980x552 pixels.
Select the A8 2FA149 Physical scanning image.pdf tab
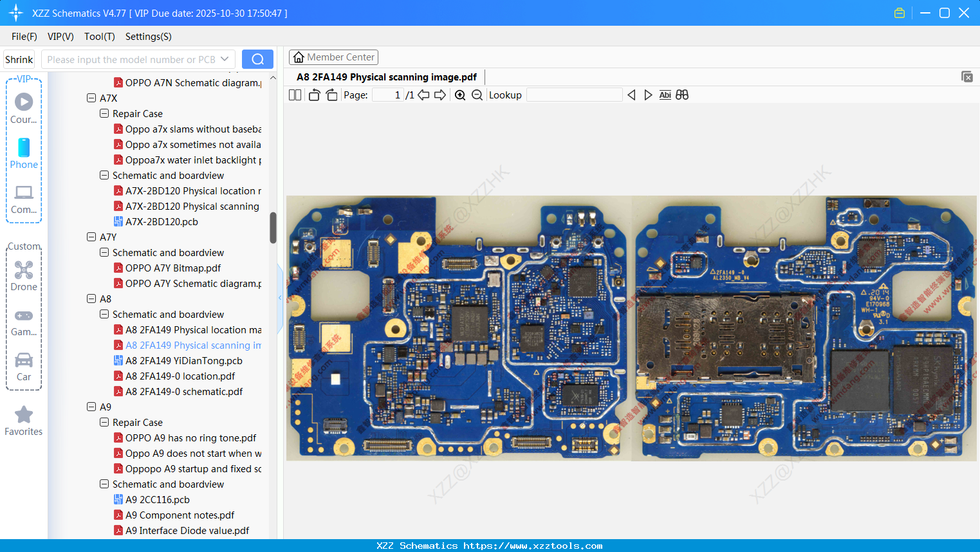click(387, 77)
